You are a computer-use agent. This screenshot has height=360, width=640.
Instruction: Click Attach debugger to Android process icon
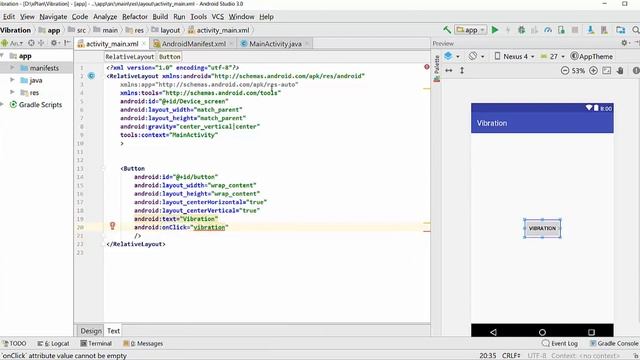click(561, 30)
